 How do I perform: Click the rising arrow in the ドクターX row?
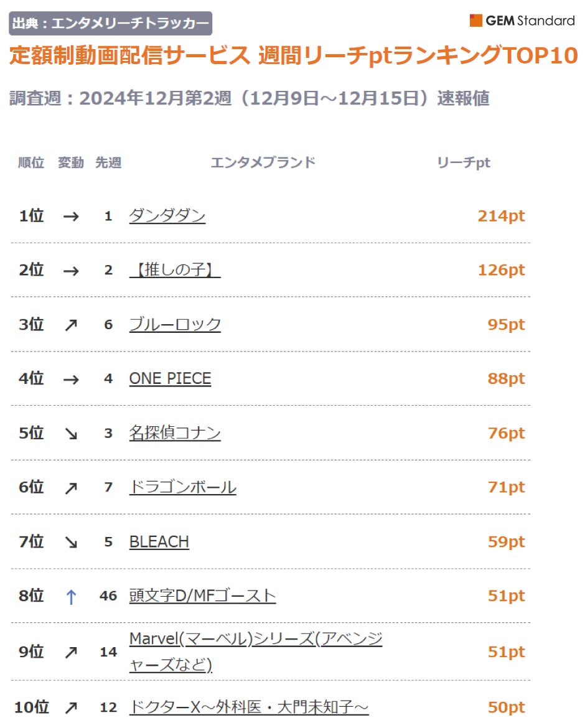click(x=71, y=707)
